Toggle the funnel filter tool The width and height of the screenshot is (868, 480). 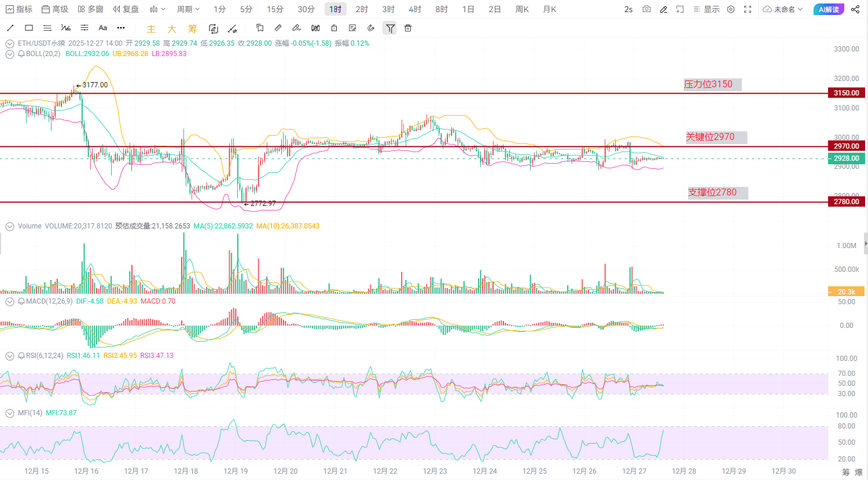coord(391,28)
